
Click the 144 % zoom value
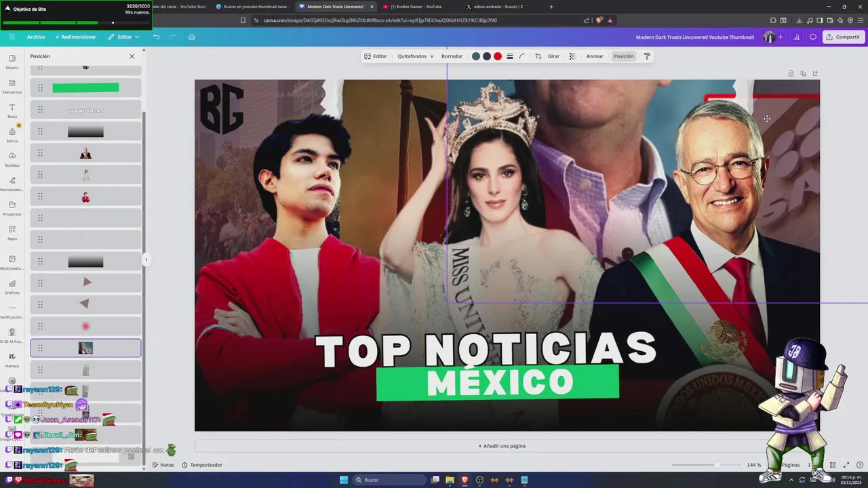pyautogui.click(x=754, y=465)
